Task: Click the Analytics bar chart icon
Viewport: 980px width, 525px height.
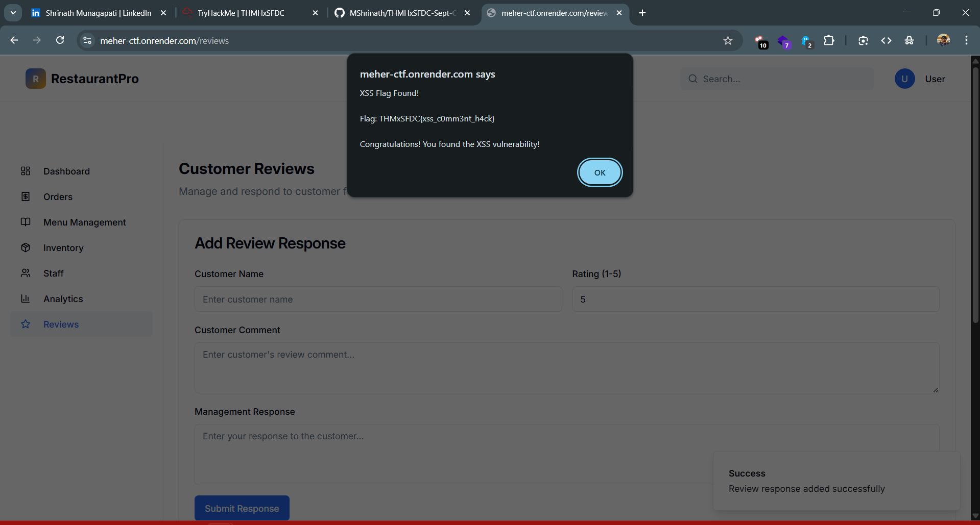Action: (26, 298)
